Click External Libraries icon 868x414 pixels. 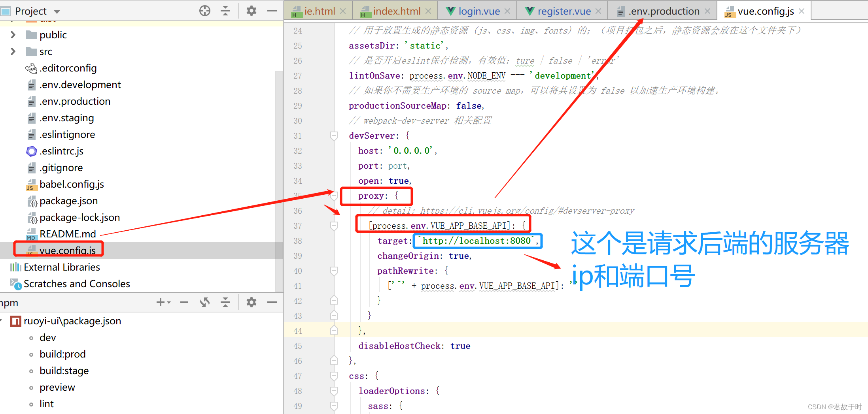(15, 267)
